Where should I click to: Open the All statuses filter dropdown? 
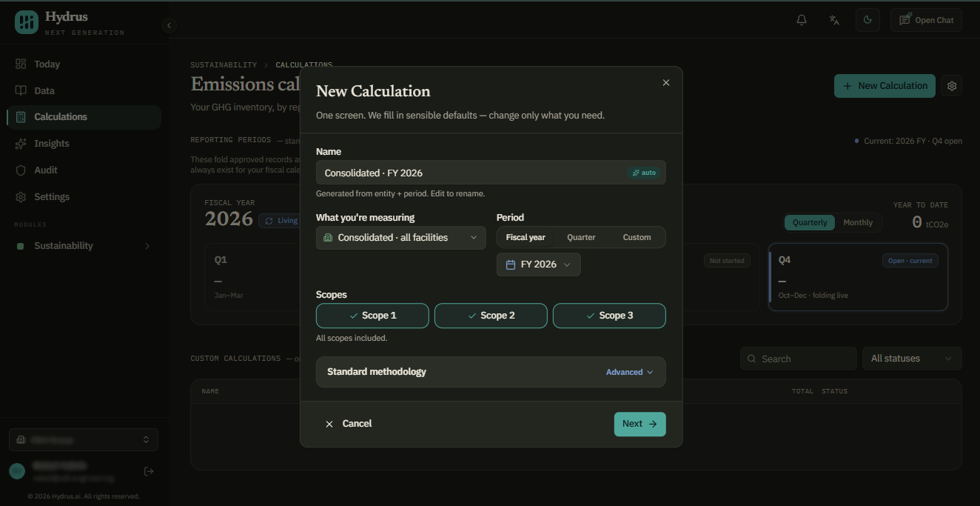(x=912, y=359)
